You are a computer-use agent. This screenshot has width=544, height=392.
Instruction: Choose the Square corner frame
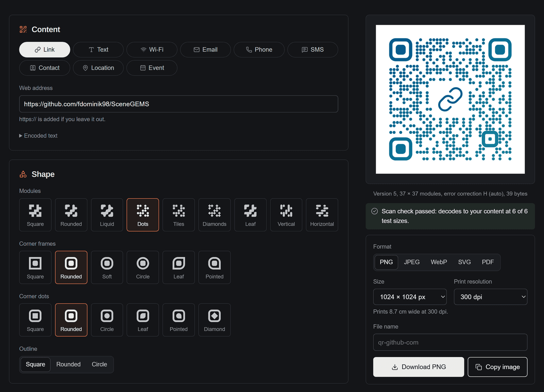[x=35, y=267]
